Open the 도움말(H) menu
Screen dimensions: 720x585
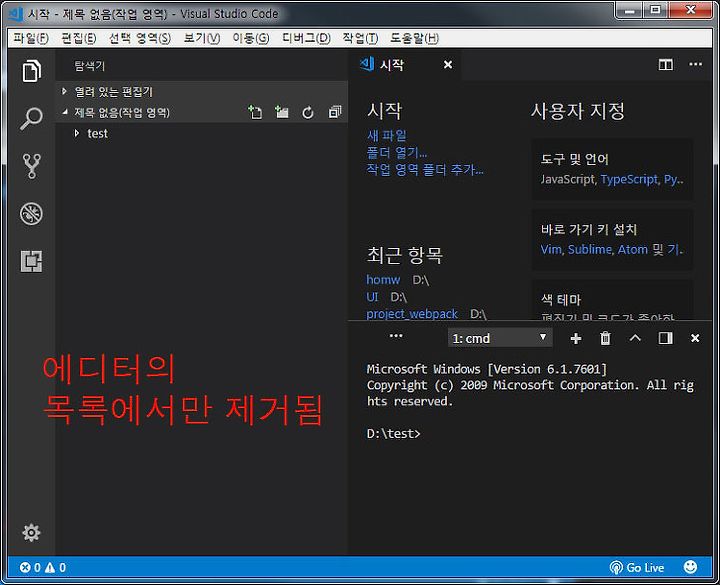pyautogui.click(x=415, y=38)
